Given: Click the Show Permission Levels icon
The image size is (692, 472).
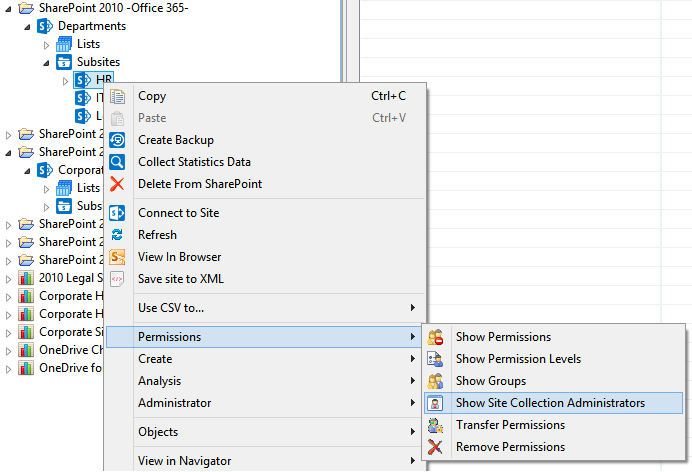Looking at the screenshot, I should click(435, 359).
